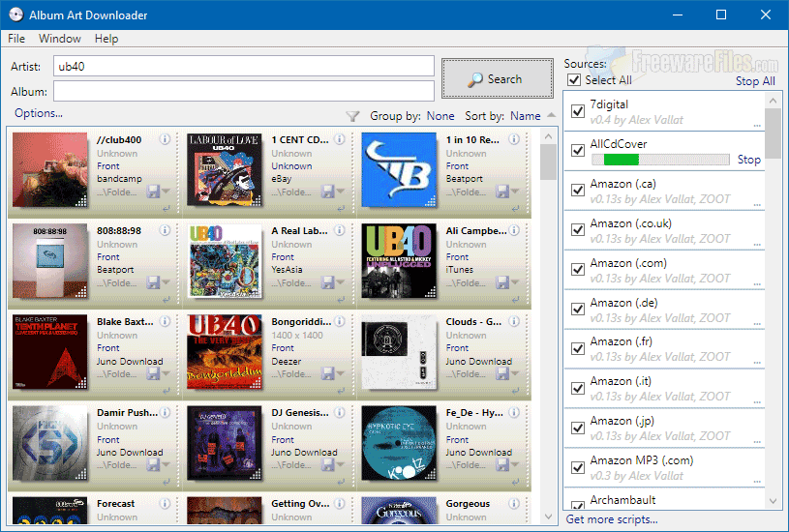Screen dimensions: 789x532
Task: Click the Search button
Action: click(498, 79)
